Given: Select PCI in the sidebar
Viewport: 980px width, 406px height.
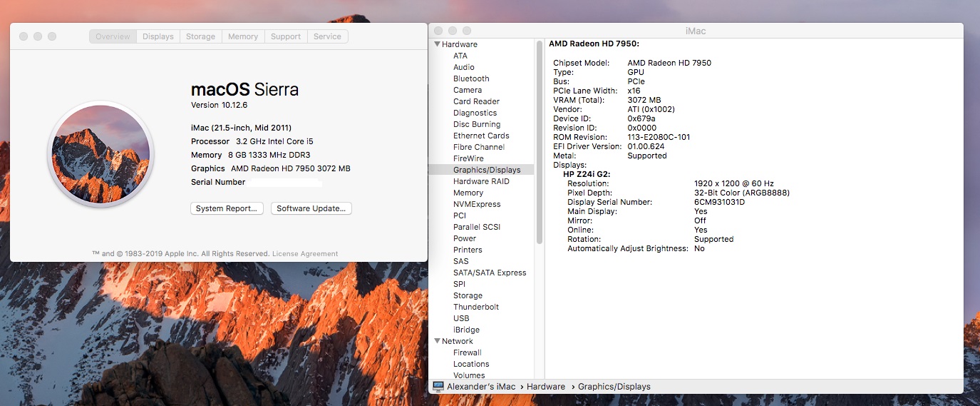Looking at the screenshot, I should (460, 215).
